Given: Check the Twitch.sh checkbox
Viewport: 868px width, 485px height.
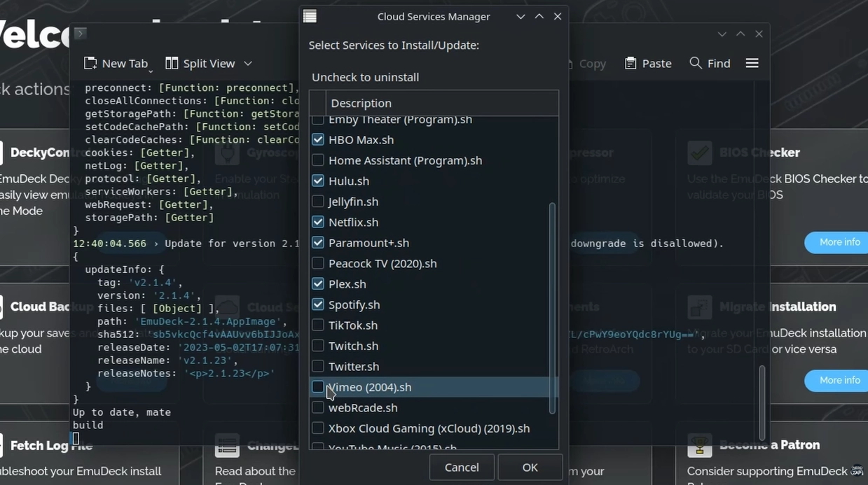Looking at the screenshot, I should [318, 346].
